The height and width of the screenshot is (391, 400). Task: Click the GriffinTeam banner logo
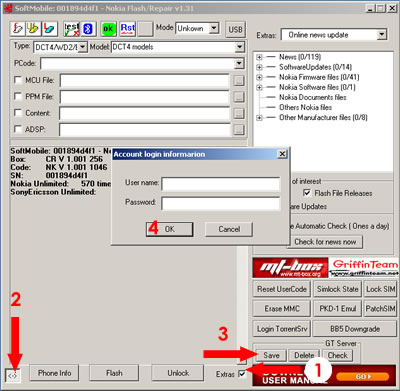pyautogui.click(x=364, y=267)
